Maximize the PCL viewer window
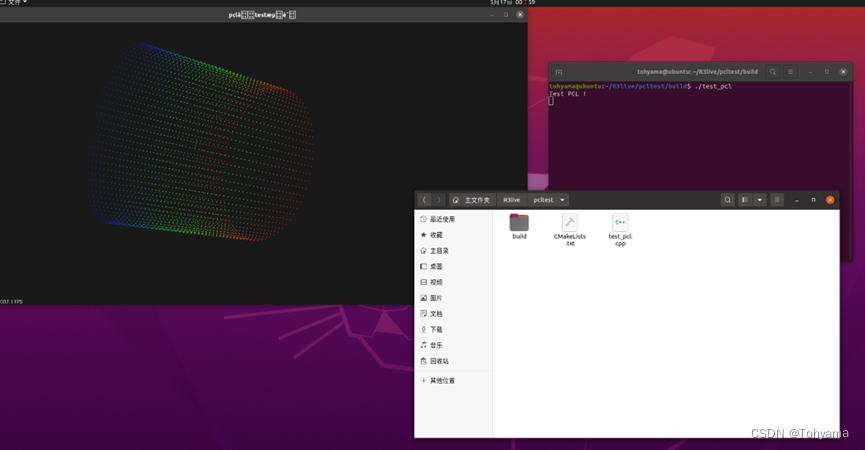The width and height of the screenshot is (865, 450). click(x=506, y=15)
